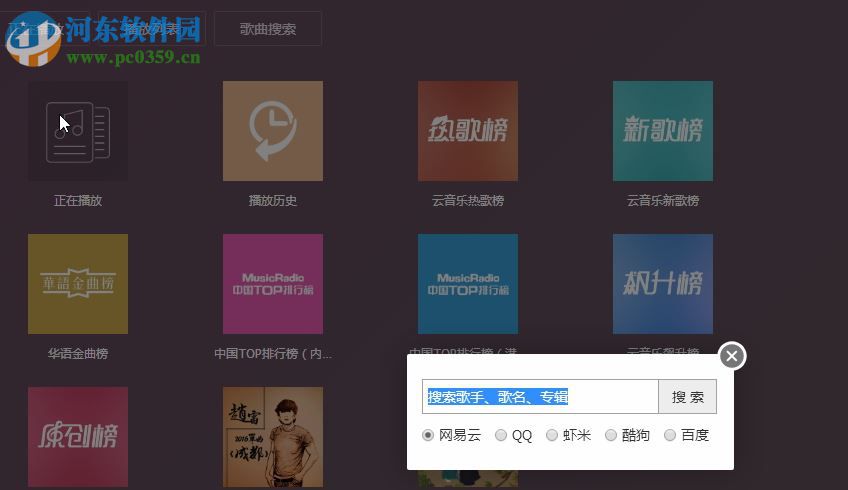Click the 云音乐热歌榜 label
Screen dimensions: 848x490
click(x=468, y=201)
